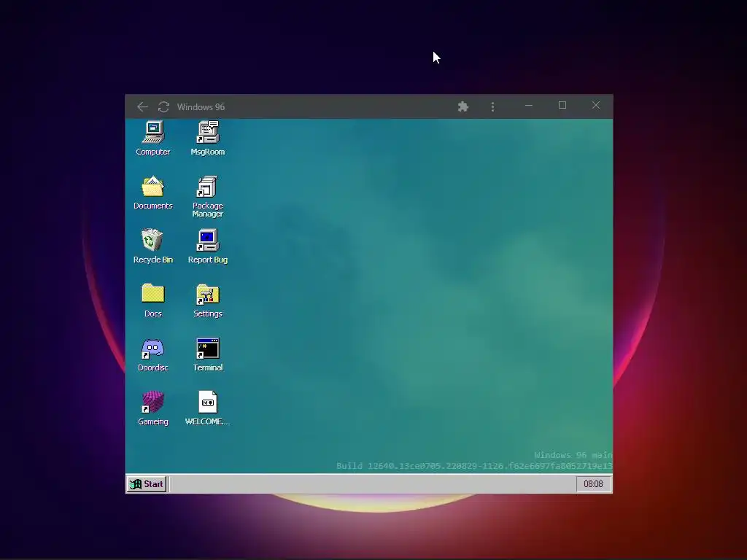Viewport: 747px width, 560px height.
Task: Maximize the Windows 96 window
Action: point(562,105)
